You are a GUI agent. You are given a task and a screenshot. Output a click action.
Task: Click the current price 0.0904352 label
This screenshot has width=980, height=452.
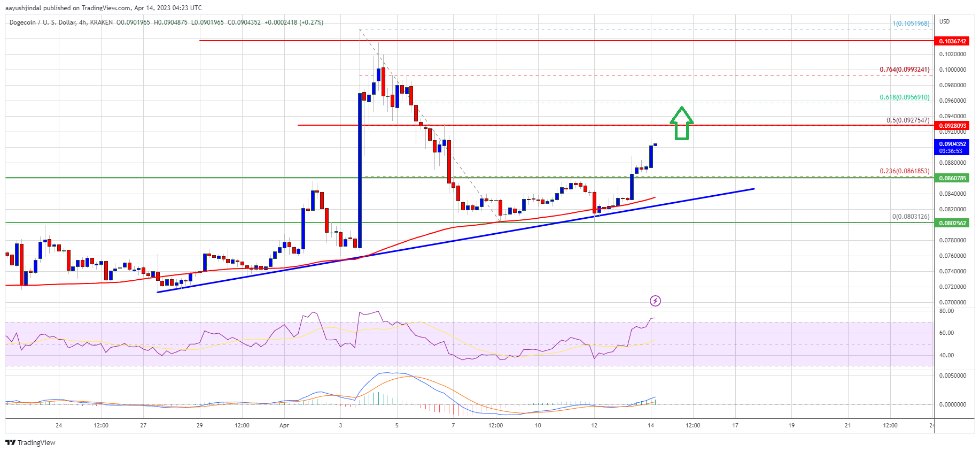[x=951, y=144]
